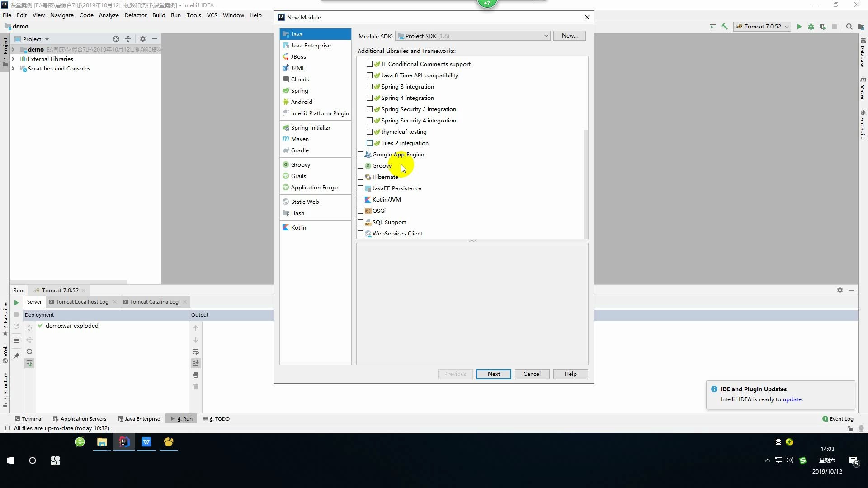The image size is (868, 488).
Task: Switch to Tomcat Localhost Log tab
Action: [82, 301]
